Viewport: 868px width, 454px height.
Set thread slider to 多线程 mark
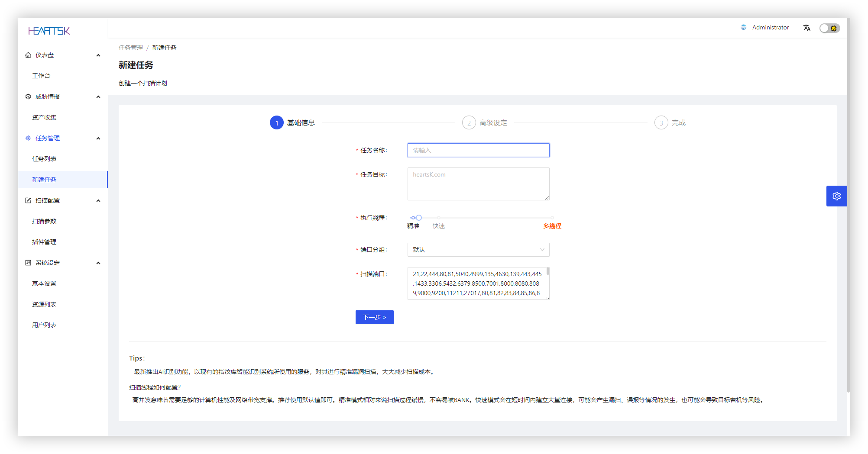(552, 218)
